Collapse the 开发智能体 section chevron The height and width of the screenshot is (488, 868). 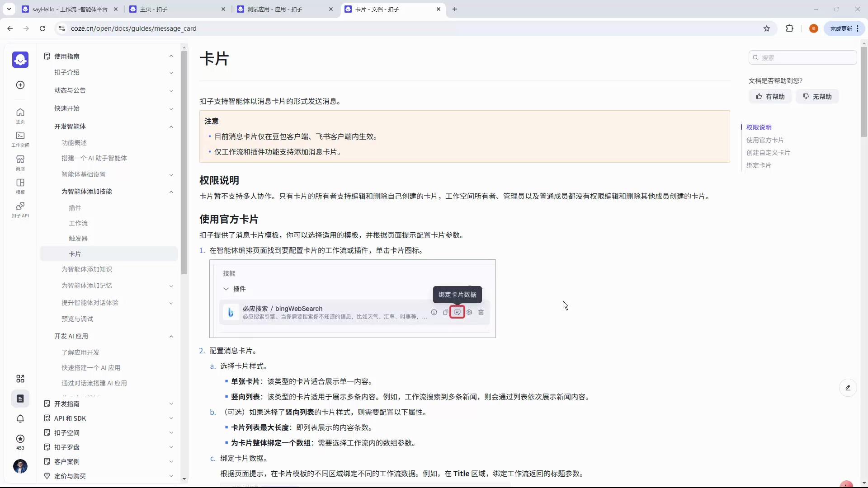click(171, 127)
